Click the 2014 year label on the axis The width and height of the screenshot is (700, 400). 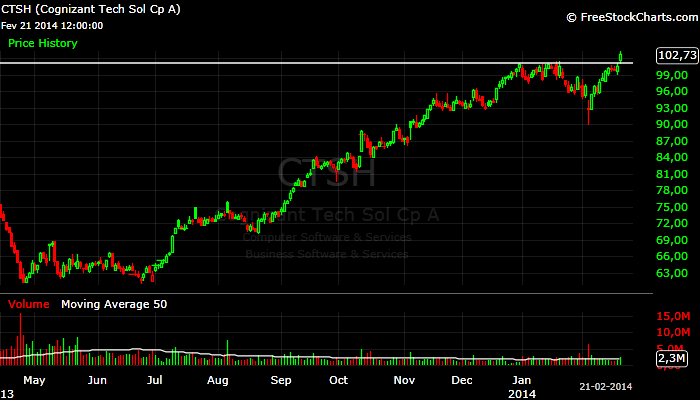point(522,394)
